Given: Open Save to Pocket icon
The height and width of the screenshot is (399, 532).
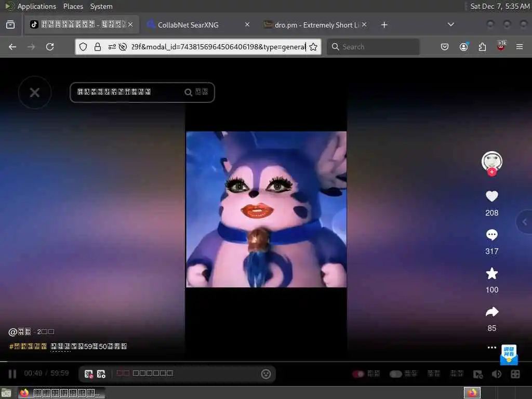Looking at the screenshot, I should point(445,47).
